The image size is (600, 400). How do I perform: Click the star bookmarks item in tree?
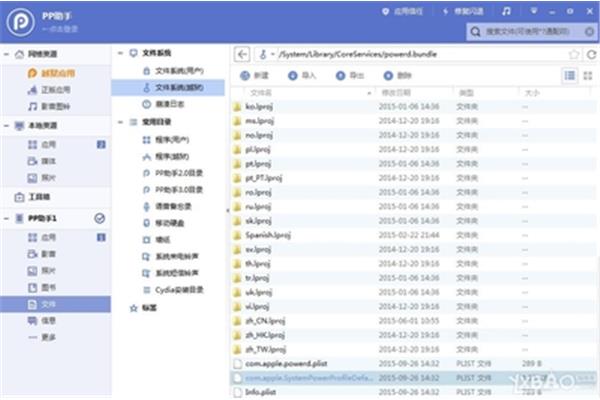point(143,308)
